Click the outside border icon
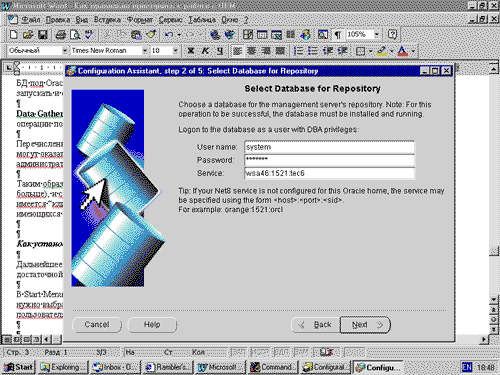500x375 pixels. (360, 51)
